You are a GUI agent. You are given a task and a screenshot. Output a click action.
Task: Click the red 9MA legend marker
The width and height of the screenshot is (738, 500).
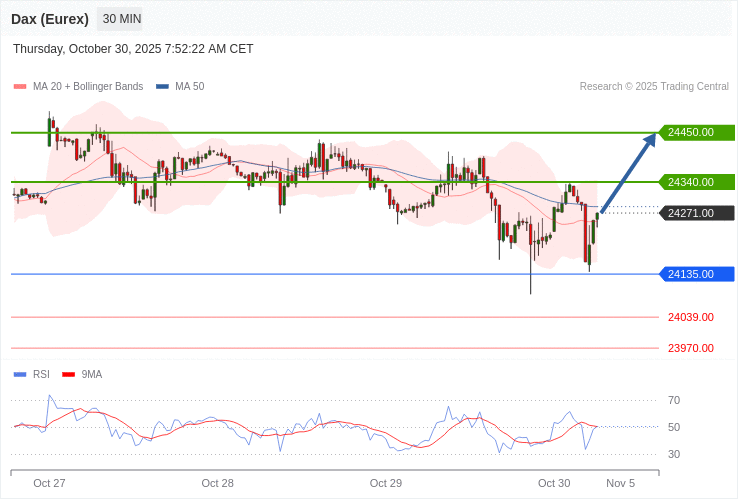tap(69, 375)
